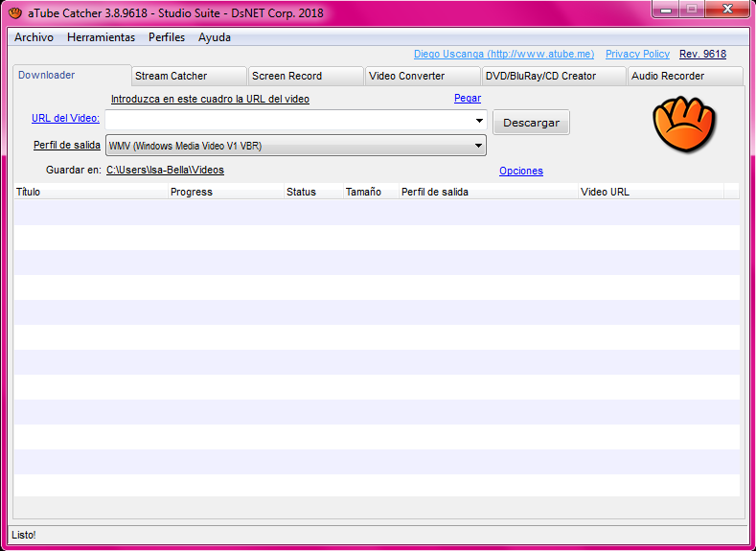
Task: Open the Archivo menu
Action: (34, 37)
